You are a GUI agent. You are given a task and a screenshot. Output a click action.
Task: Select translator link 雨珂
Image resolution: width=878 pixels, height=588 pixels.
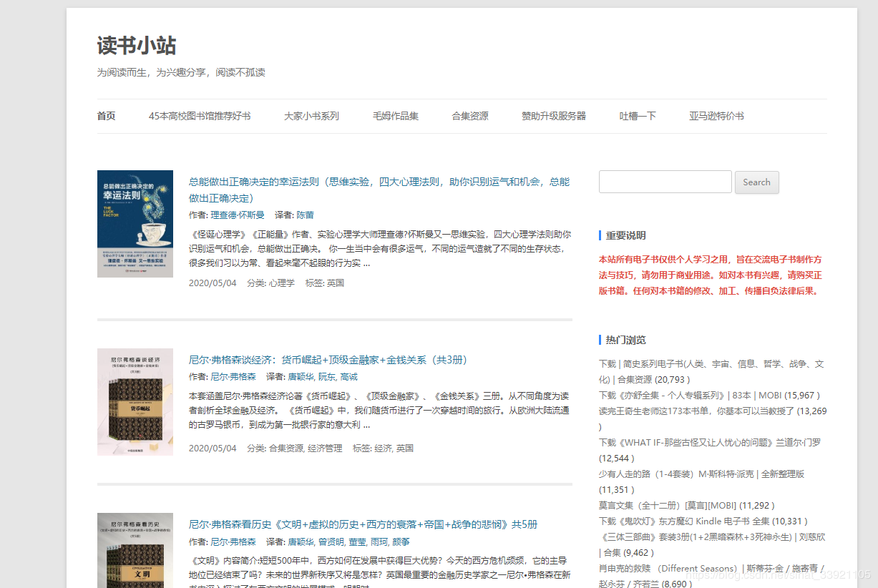(x=379, y=542)
